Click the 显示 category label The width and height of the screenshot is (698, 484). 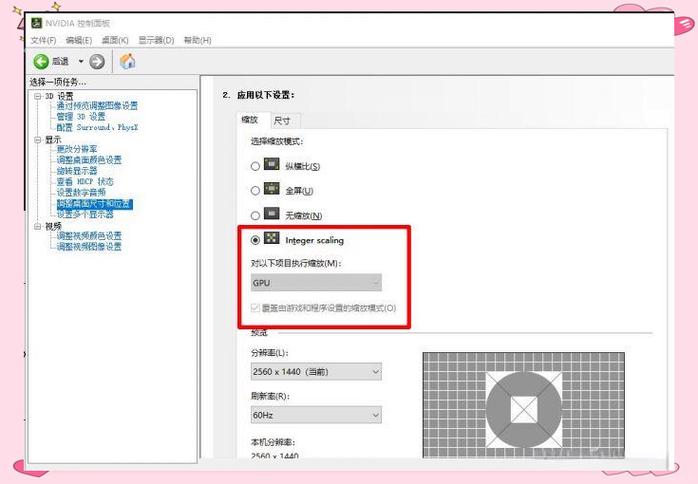click(x=53, y=139)
